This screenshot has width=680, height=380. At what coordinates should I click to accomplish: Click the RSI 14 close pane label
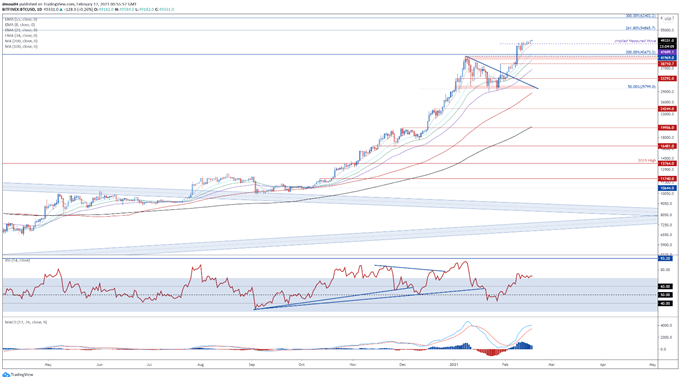(x=17, y=260)
